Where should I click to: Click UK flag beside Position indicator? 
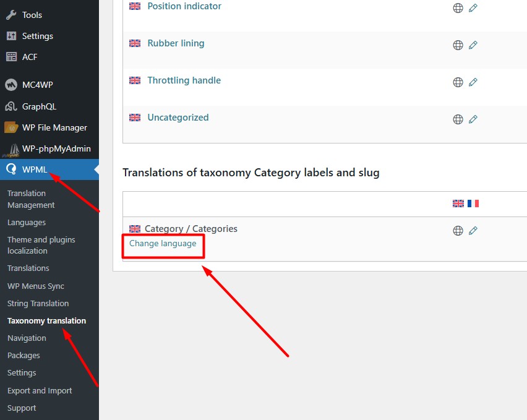pyautogui.click(x=135, y=6)
